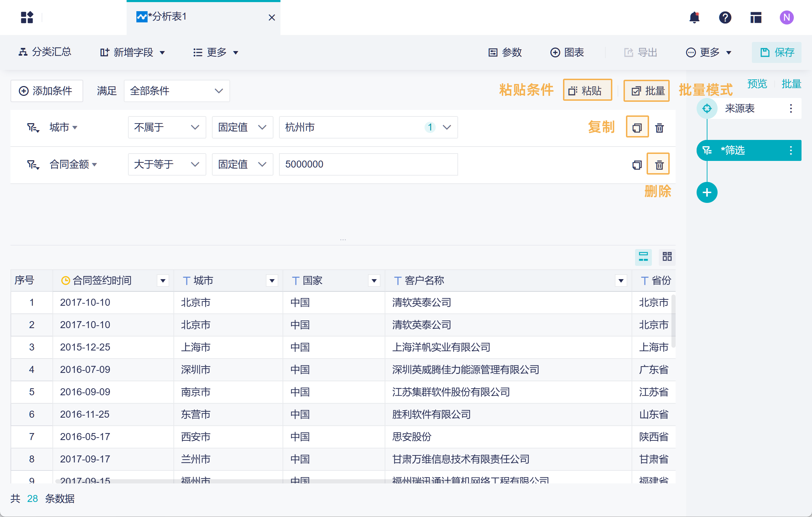Delete the 合同金额 filter condition
812x517 pixels.
[x=659, y=164]
